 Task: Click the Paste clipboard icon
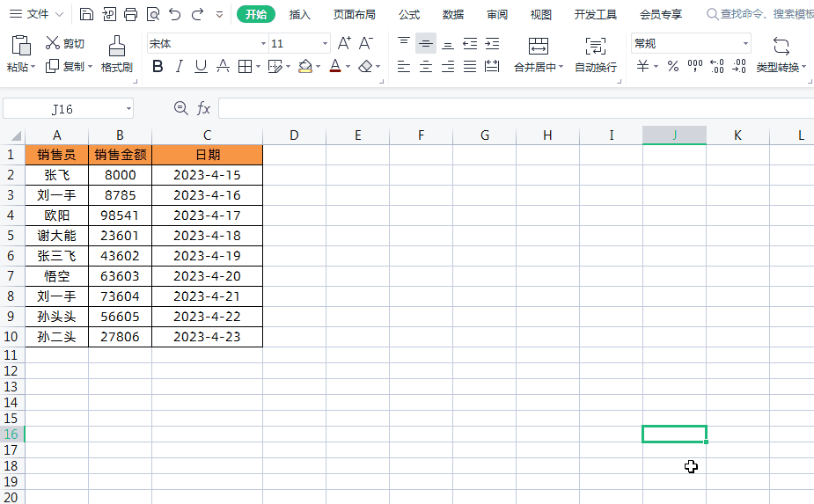click(21, 46)
